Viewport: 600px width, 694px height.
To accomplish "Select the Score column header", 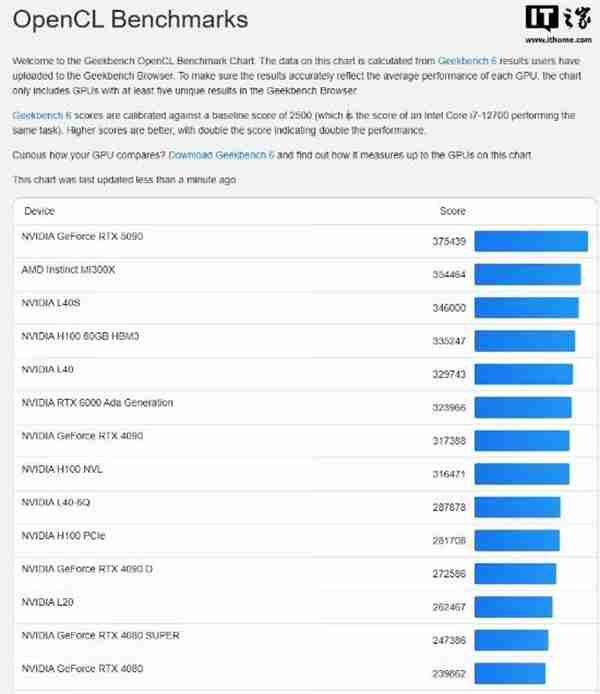I will tap(452, 211).
